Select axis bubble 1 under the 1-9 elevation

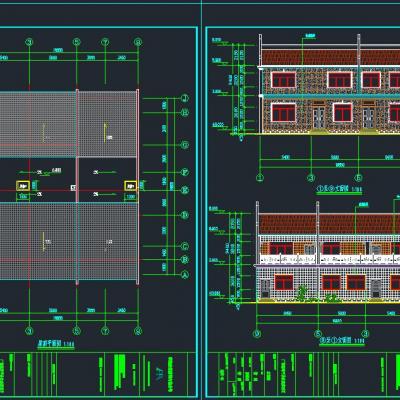click(260, 178)
